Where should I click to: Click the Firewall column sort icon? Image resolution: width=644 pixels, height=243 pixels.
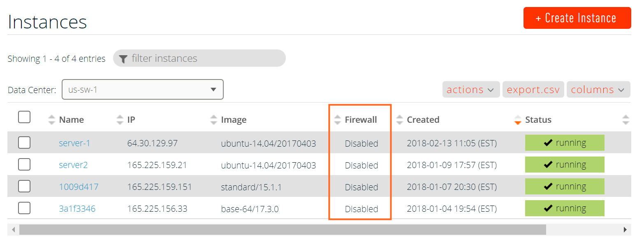pyautogui.click(x=337, y=120)
